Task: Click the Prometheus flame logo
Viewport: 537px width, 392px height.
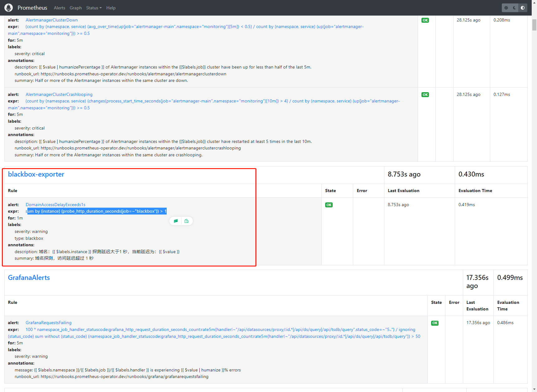Action: 9,7
